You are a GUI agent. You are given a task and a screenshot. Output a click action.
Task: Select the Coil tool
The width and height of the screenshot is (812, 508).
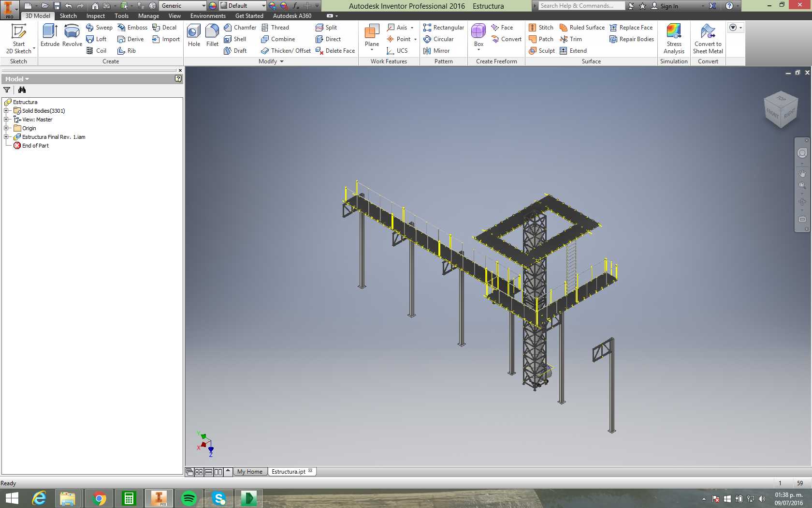coord(96,51)
